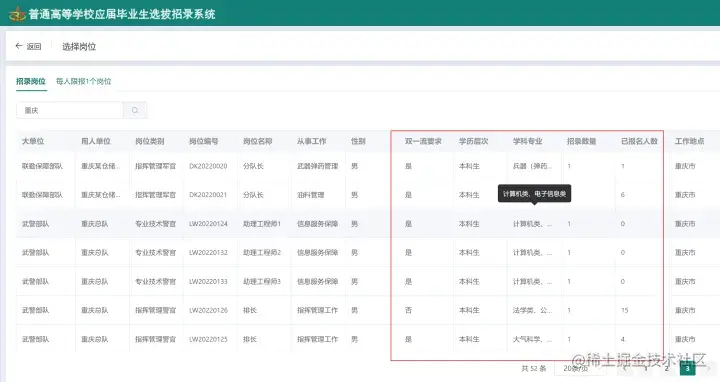The image size is (720, 382).
Task: Select current pagination page 3
Action: click(x=687, y=368)
